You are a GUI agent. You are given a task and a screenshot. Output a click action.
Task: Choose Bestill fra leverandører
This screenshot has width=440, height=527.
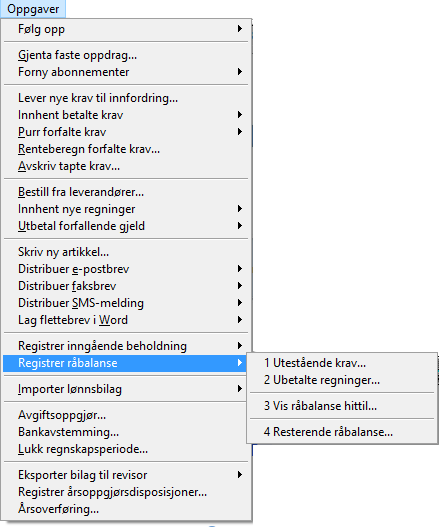126,192
